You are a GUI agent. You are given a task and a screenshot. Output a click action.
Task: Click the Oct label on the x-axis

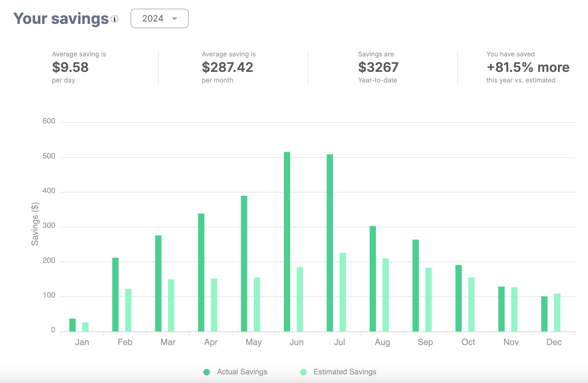tap(468, 342)
